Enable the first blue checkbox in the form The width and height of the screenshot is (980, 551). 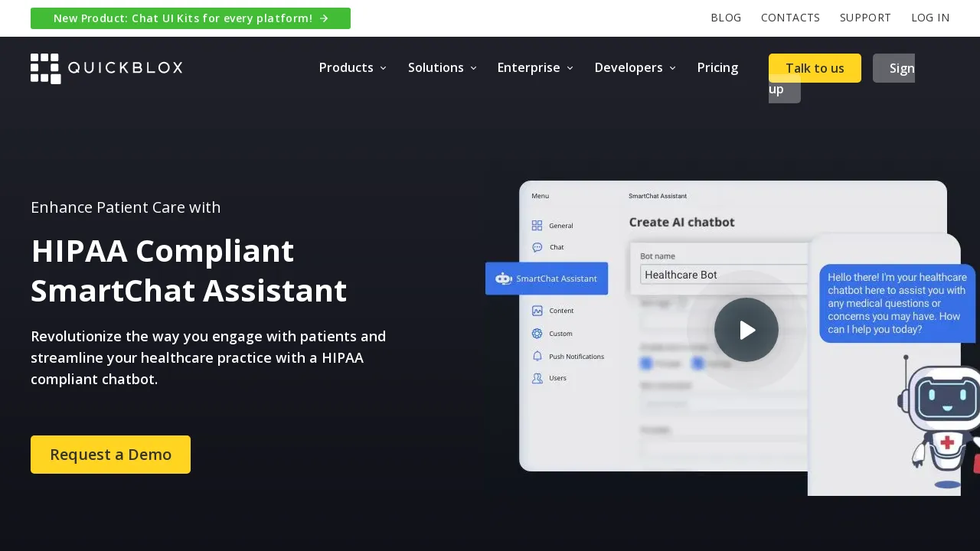coord(647,364)
